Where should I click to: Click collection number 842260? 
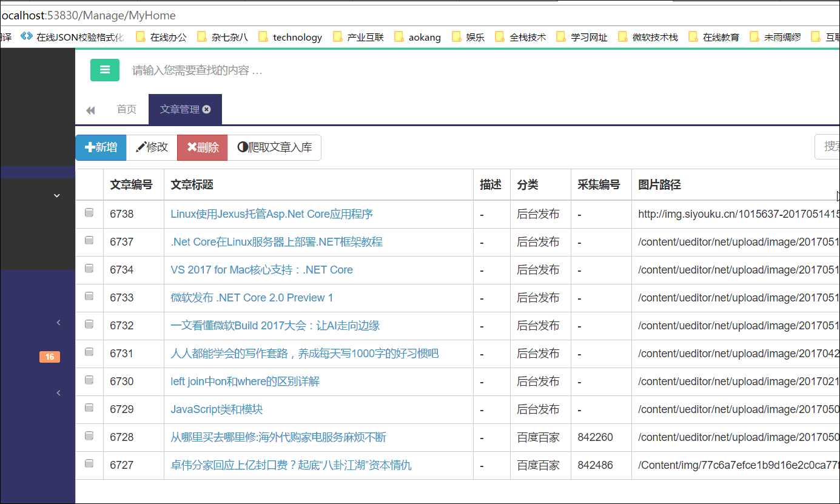coord(595,437)
